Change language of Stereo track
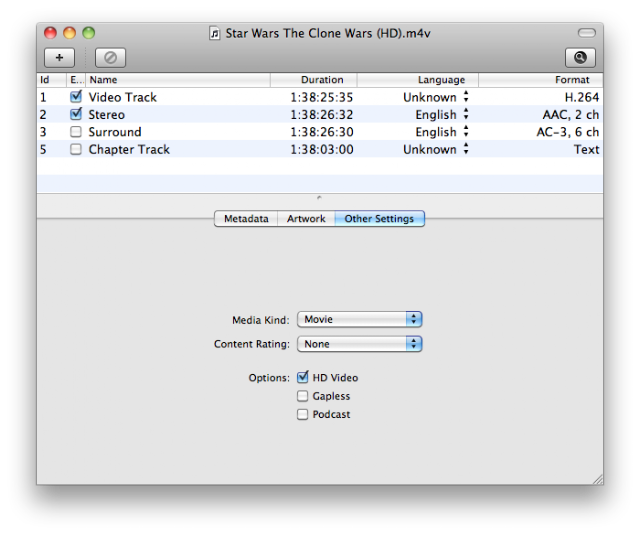The image size is (640, 535). [x=466, y=114]
